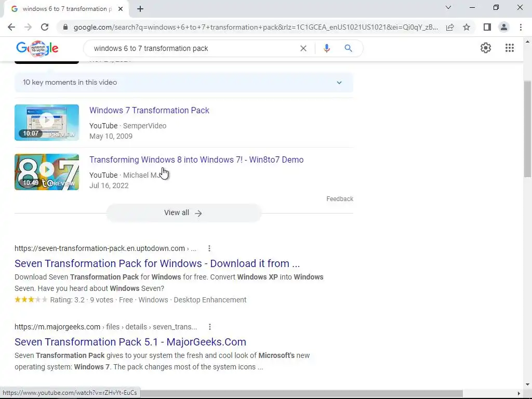
Task: Go back to the previous page
Action: coord(11,27)
